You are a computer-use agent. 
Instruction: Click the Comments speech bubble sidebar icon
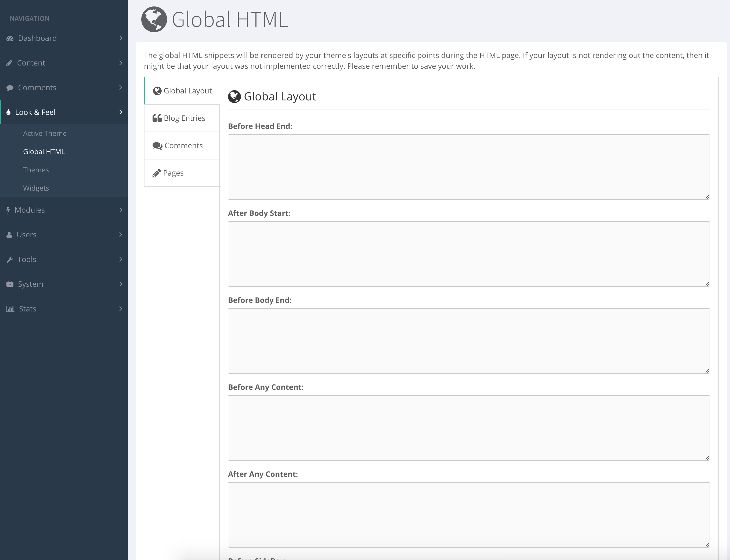tap(10, 88)
